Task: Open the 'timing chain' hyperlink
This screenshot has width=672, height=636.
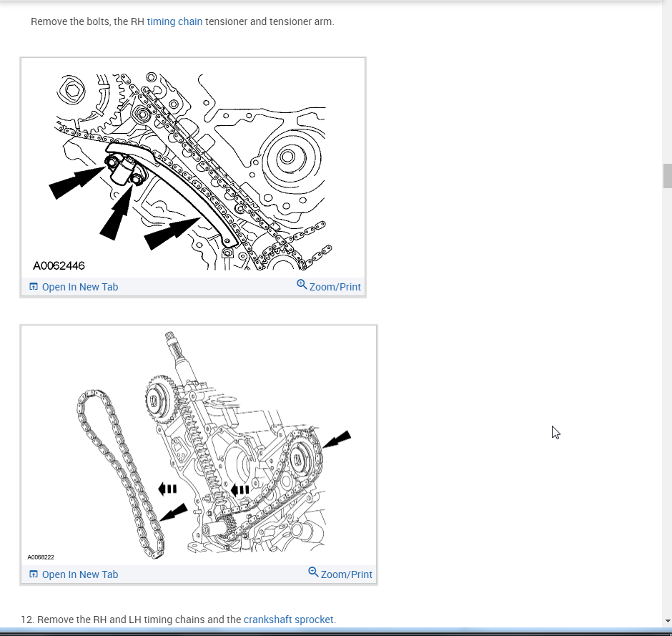Action: [x=174, y=21]
